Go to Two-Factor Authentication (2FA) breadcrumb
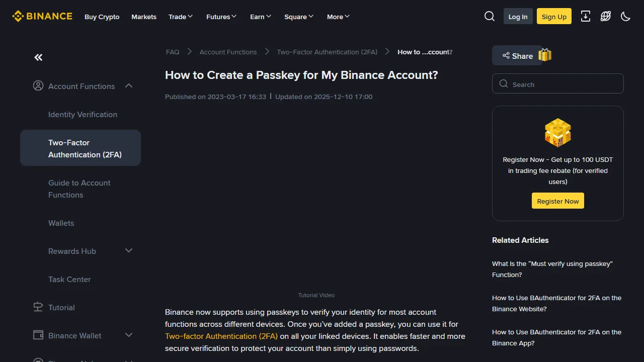This screenshot has width=644, height=362. tap(327, 52)
